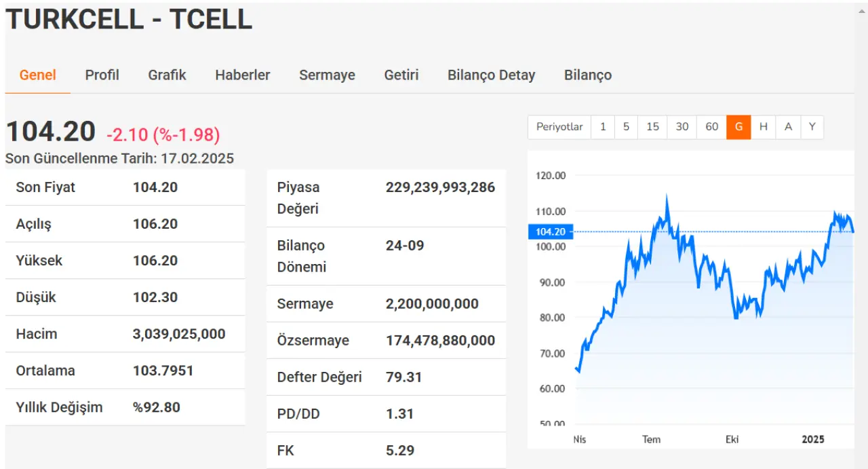Choose the 30 minute chart period
868x469 pixels.
(682, 127)
